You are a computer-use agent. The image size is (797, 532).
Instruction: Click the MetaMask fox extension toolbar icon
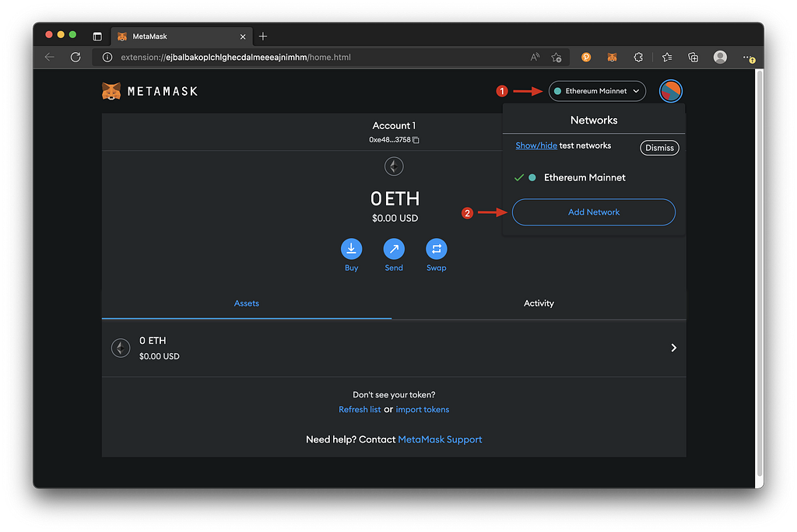coord(612,58)
